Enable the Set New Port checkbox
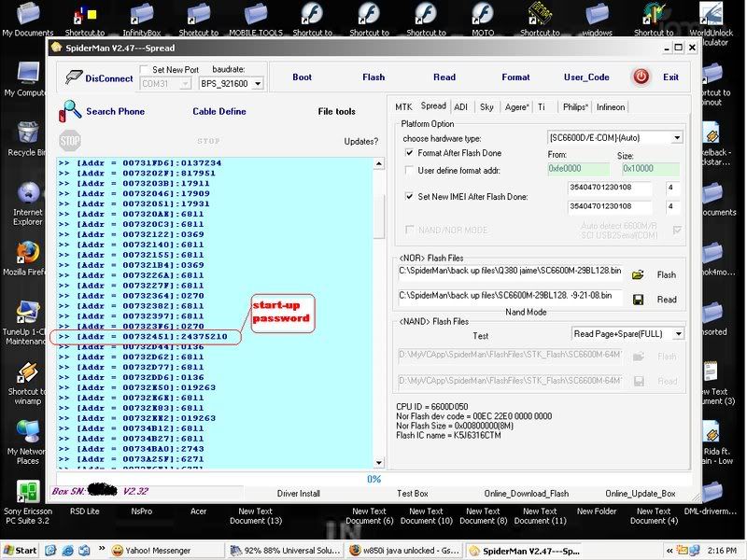Image resolution: width=747 pixels, height=560 pixels. (144, 69)
